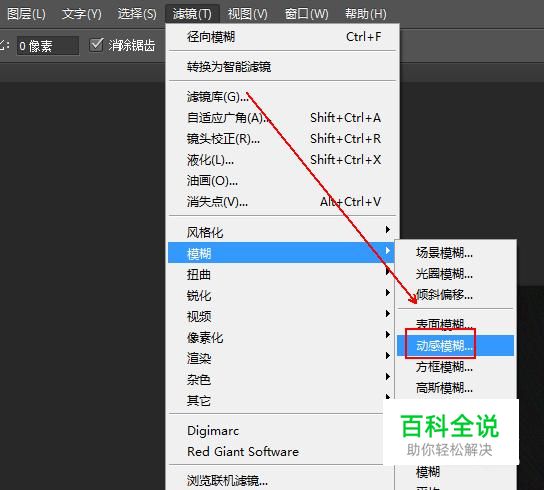Open the 视图(V) menu
The height and width of the screenshot is (490, 544).
point(247,14)
